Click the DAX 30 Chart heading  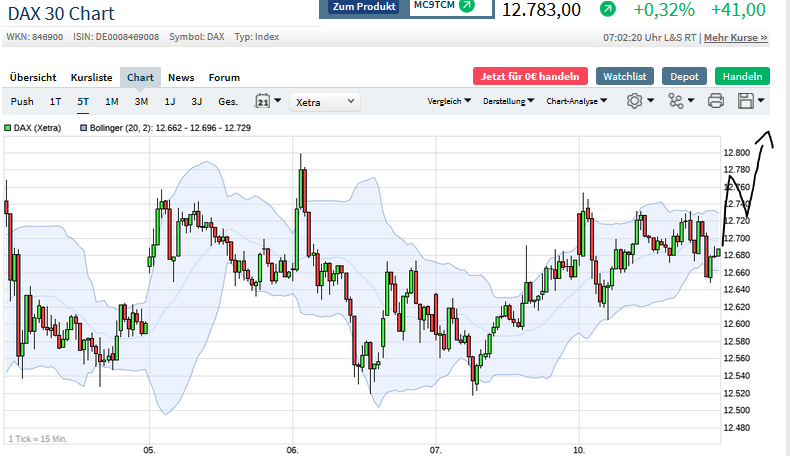[61, 14]
